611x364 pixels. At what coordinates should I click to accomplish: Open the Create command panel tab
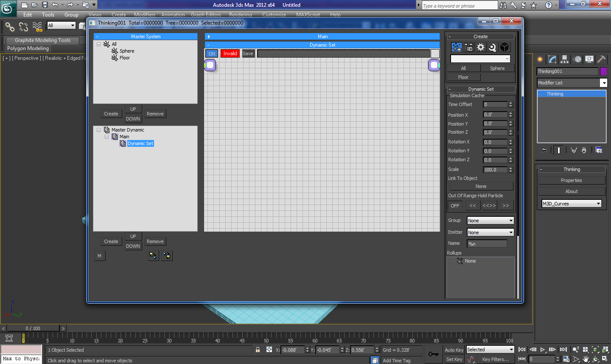point(540,59)
